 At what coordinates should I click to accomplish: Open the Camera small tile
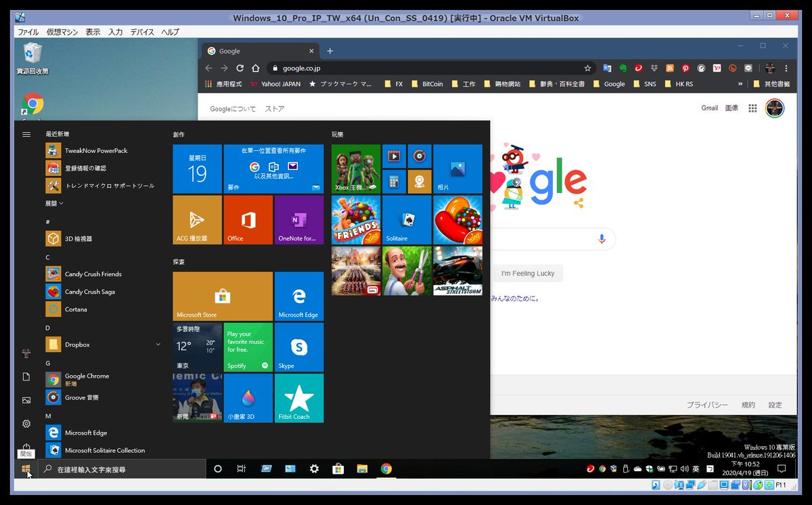[420, 181]
